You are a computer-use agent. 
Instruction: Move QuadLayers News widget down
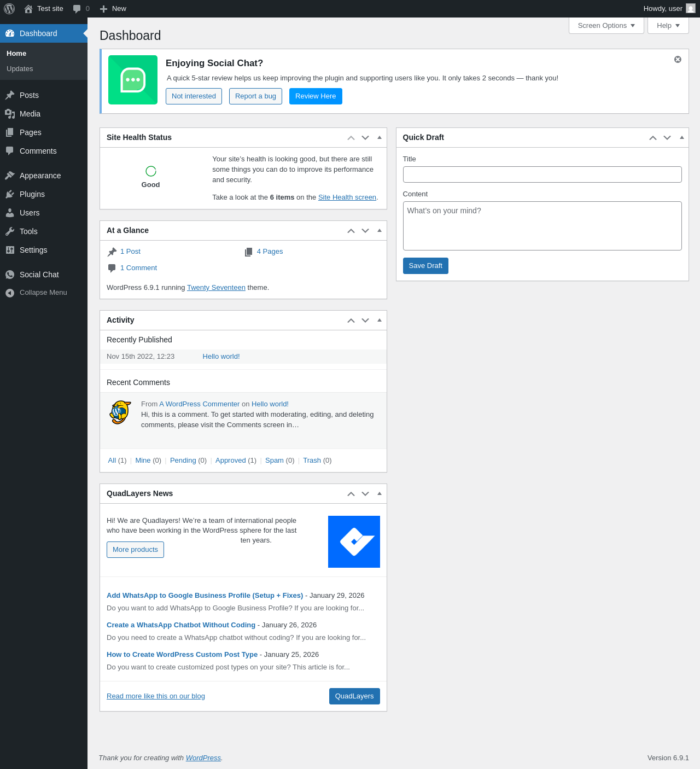point(365,494)
